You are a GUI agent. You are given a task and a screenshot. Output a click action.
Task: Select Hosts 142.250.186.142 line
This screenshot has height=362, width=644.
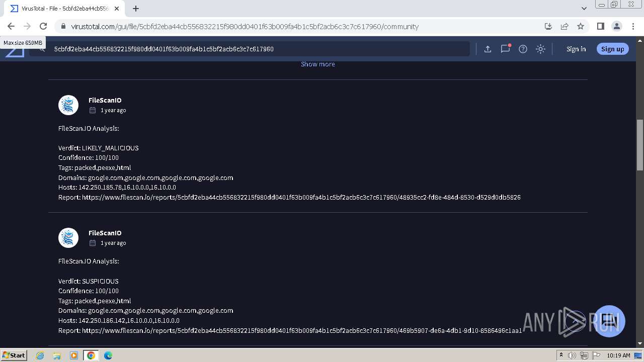119,320
